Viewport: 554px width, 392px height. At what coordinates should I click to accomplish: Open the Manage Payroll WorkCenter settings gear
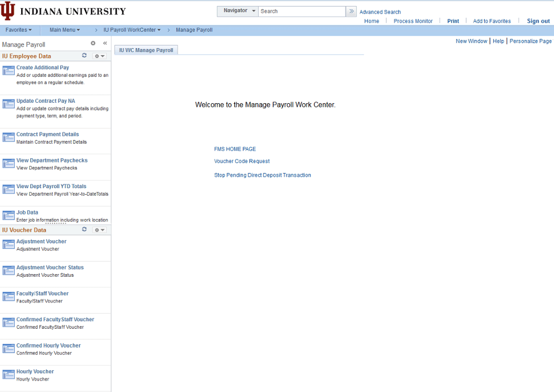click(93, 43)
